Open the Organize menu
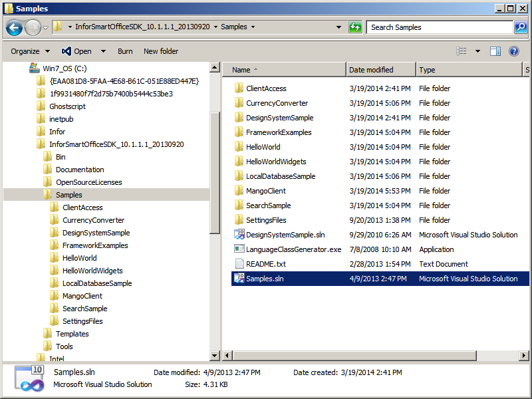The image size is (532, 399). pos(30,51)
